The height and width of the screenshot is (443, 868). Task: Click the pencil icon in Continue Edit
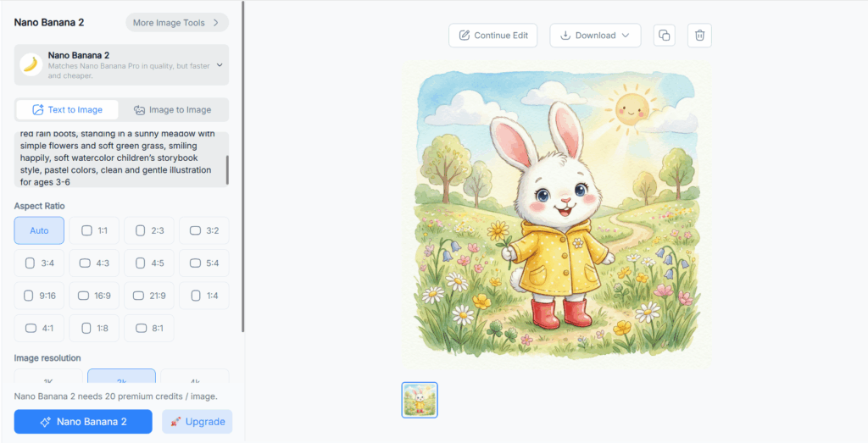pos(464,36)
